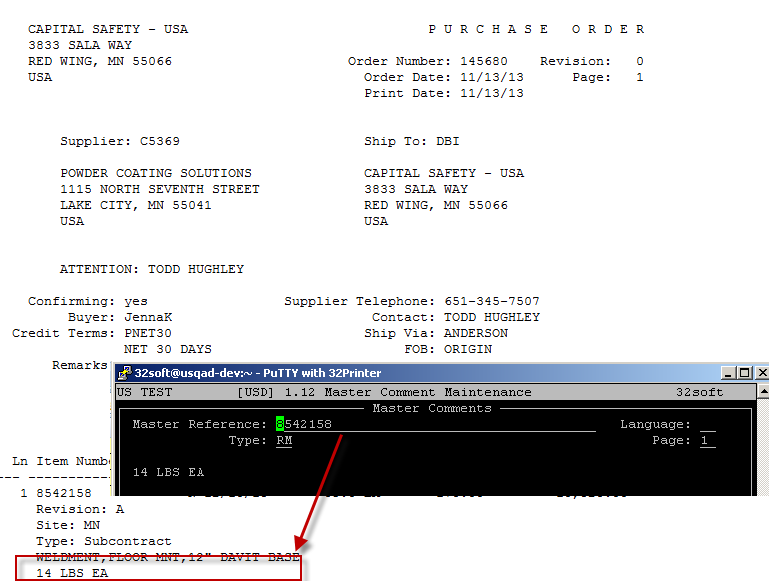Click Ship Via value ANDERSON
769x581 pixels.
coord(476,333)
